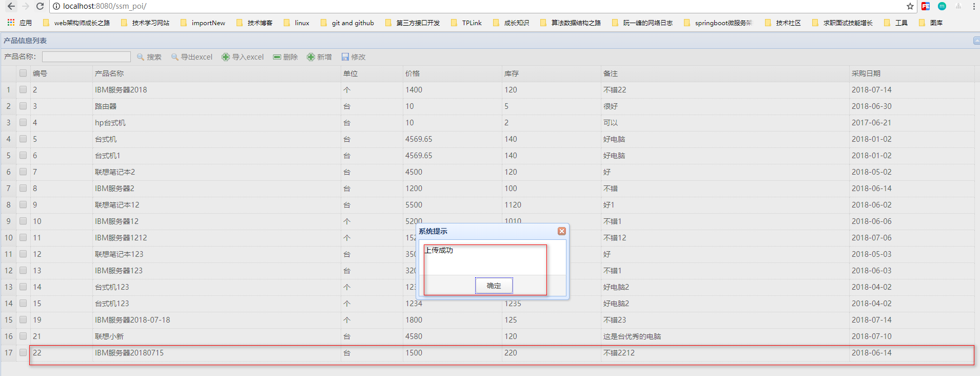Check the row for hp台式机
The height and width of the screenshot is (376, 980).
pyautogui.click(x=23, y=122)
